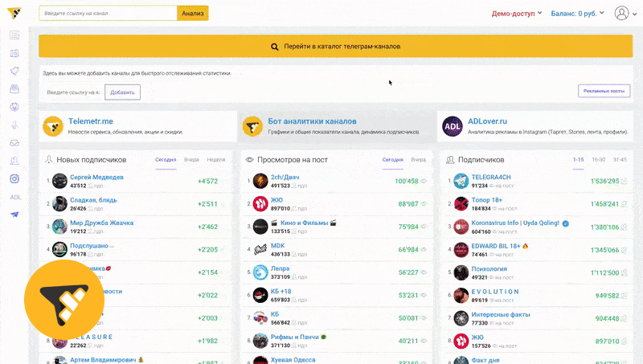Open the profile menu chevron
The width and height of the screenshot is (643, 364).
(x=635, y=14)
